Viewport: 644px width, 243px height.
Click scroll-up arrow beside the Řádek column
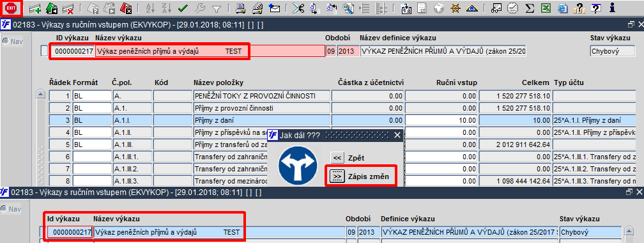(x=41, y=95)
